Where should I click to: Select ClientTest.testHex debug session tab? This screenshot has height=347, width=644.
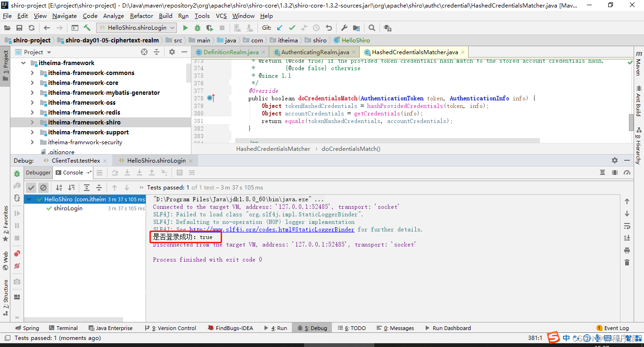pos(75,160)
